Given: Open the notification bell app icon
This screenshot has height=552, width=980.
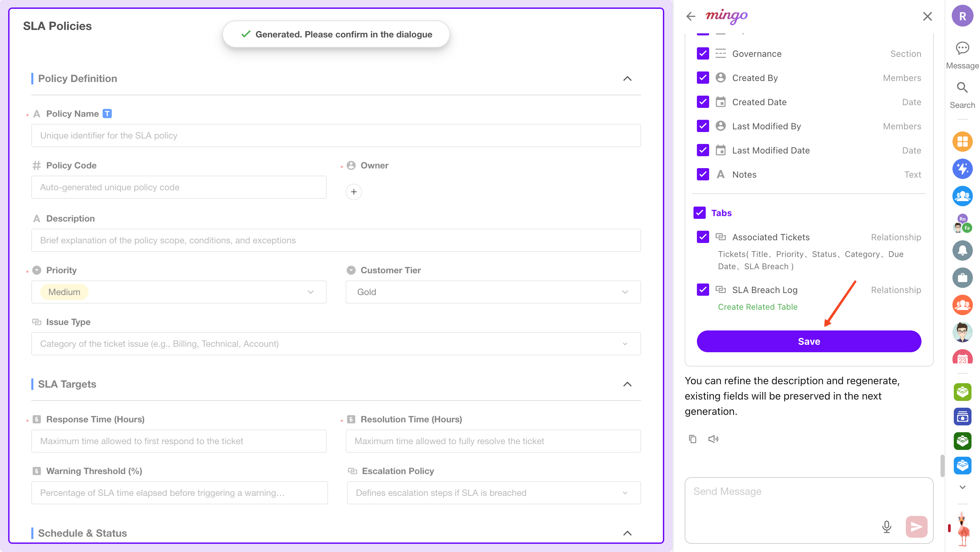Looking at the screenshot, I should point(962,250).
